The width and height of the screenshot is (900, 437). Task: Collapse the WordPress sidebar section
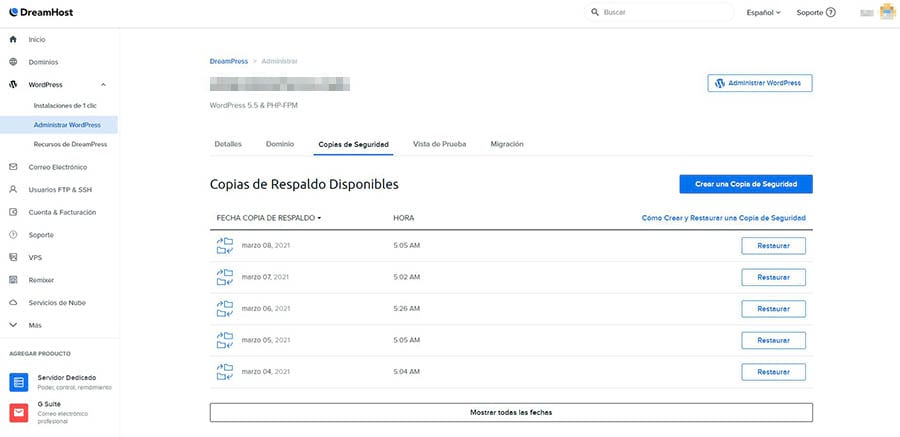click(x=104, y=85)
